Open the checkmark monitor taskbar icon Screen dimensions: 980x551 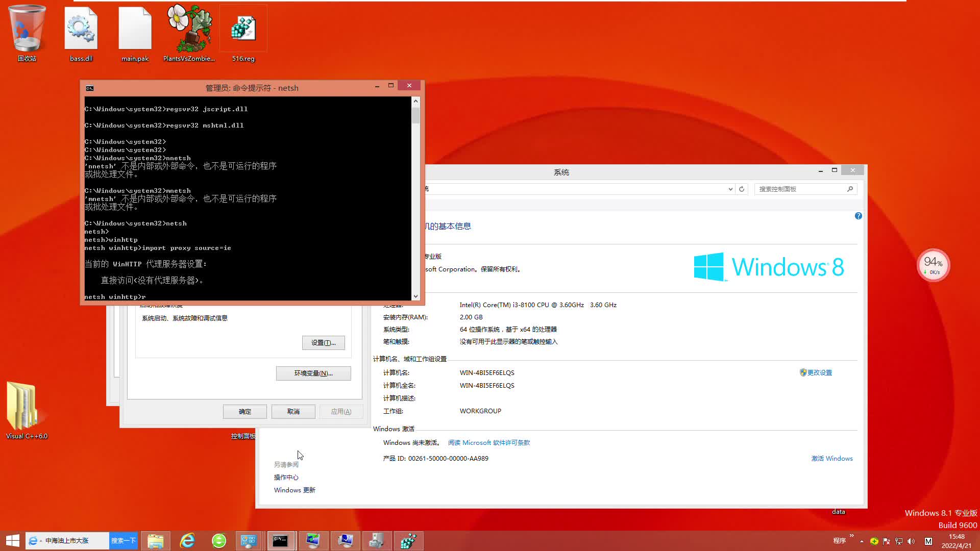point(346,541)
